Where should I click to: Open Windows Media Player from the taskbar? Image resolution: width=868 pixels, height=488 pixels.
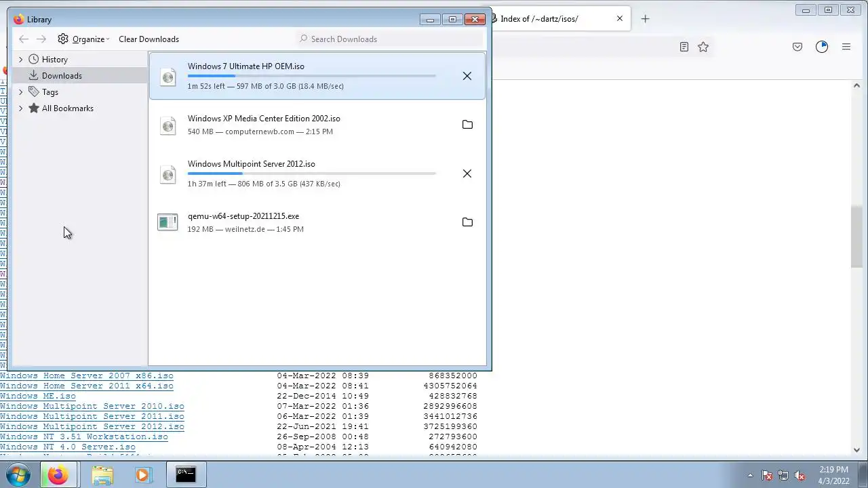coord(142,474)
